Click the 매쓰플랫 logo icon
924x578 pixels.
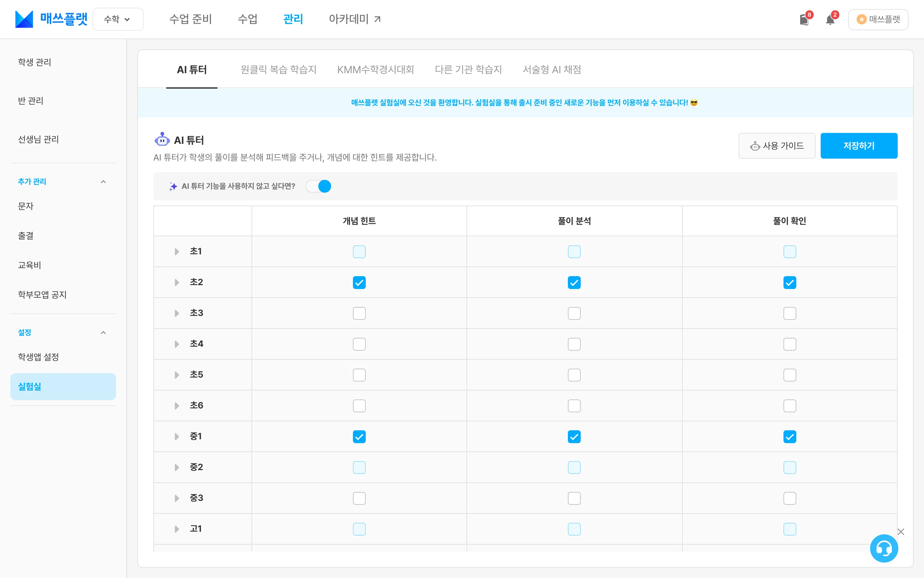click(x=24, y=19)
